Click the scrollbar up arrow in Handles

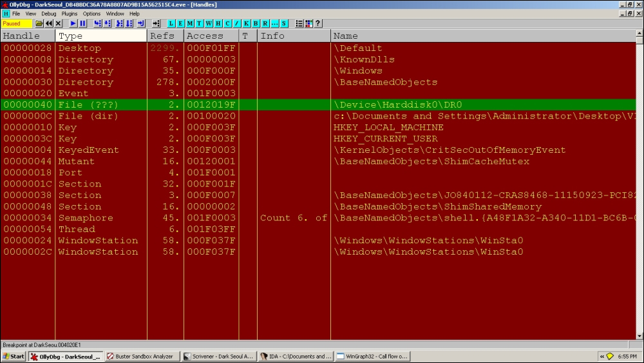[639, 34]
